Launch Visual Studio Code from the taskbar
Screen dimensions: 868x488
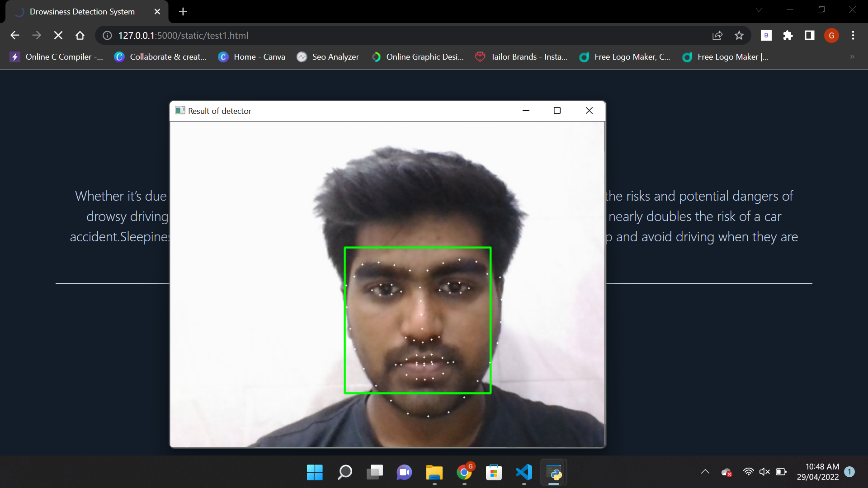[524, 473]
